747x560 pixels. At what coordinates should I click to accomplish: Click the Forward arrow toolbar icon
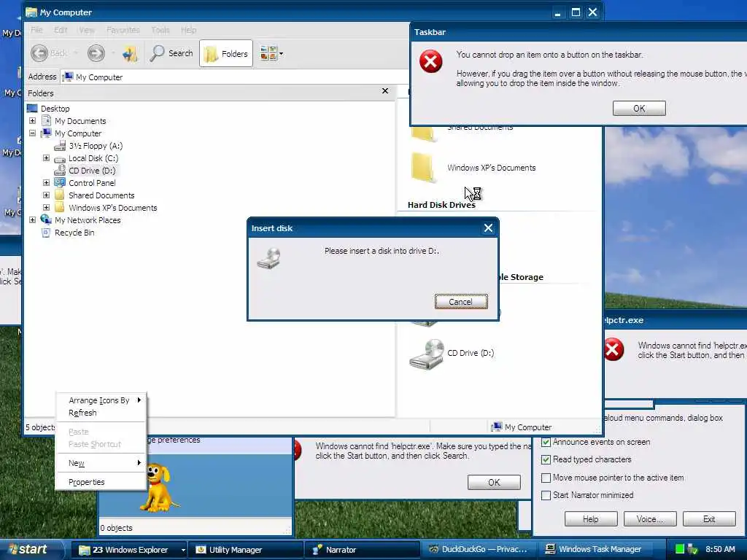point(96,53)
